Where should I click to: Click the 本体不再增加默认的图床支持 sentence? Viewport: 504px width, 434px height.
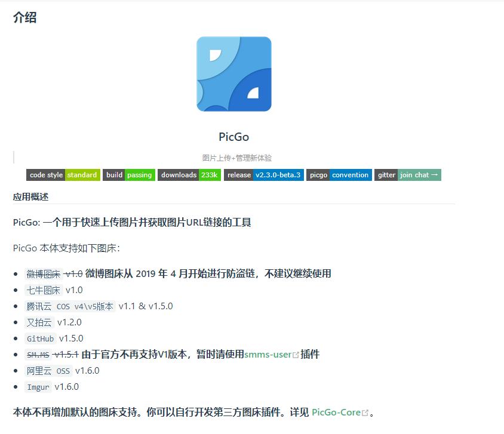(76, 412)
